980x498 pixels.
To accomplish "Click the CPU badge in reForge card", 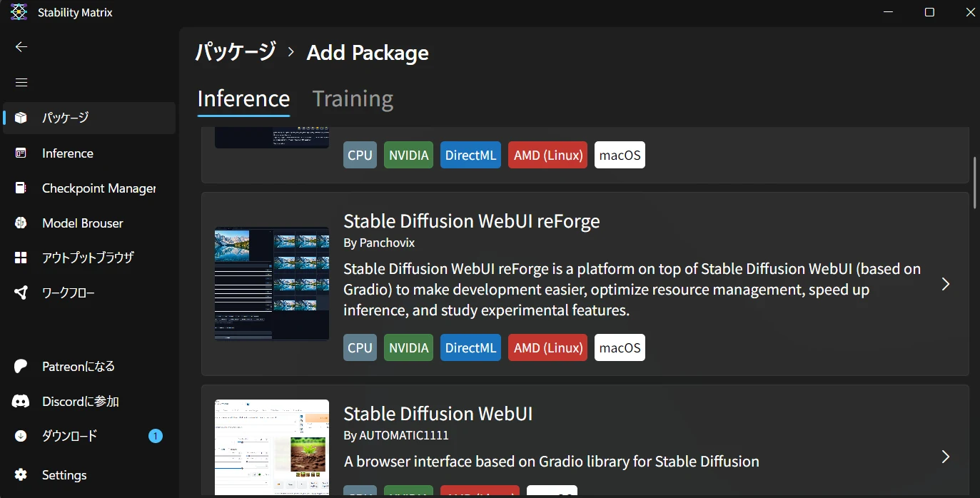I will 360,347.
